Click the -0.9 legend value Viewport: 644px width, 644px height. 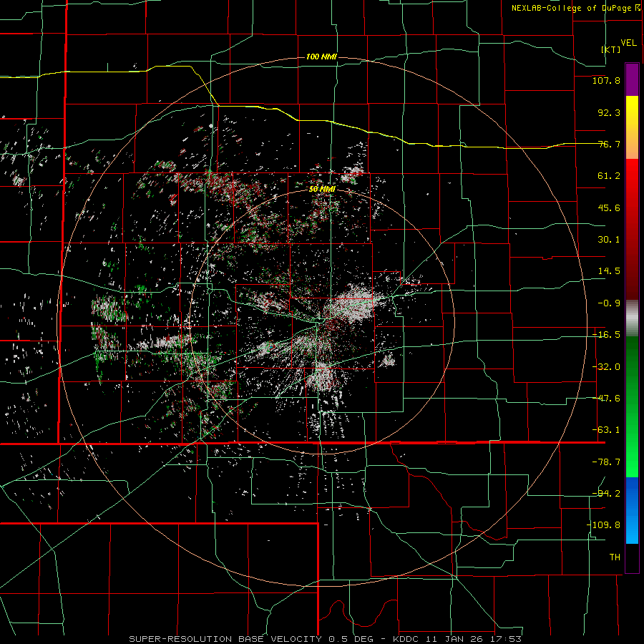(609, 303)
